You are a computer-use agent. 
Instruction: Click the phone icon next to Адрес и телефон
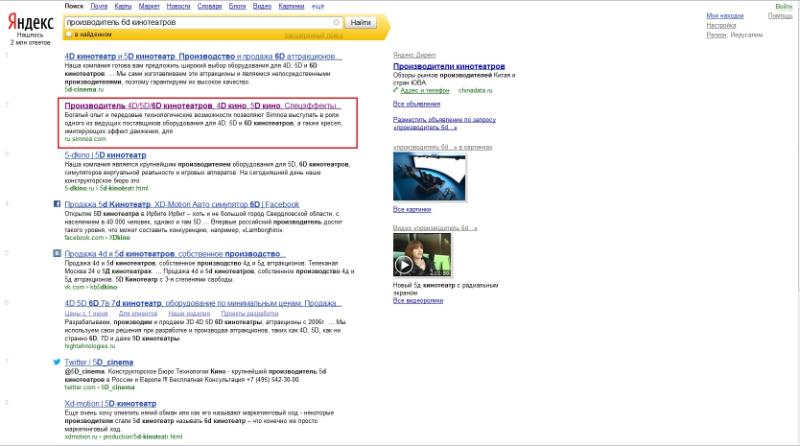(395, 90)
